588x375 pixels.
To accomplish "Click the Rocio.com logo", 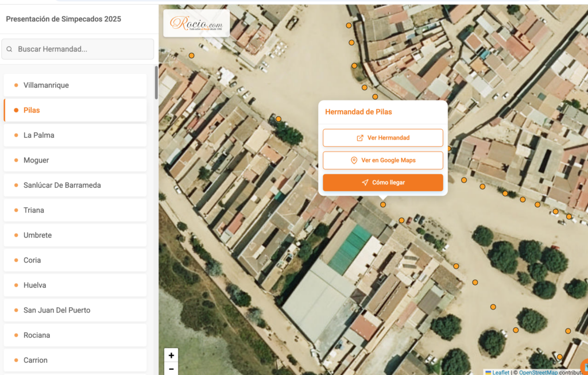I will pos(196,24).
